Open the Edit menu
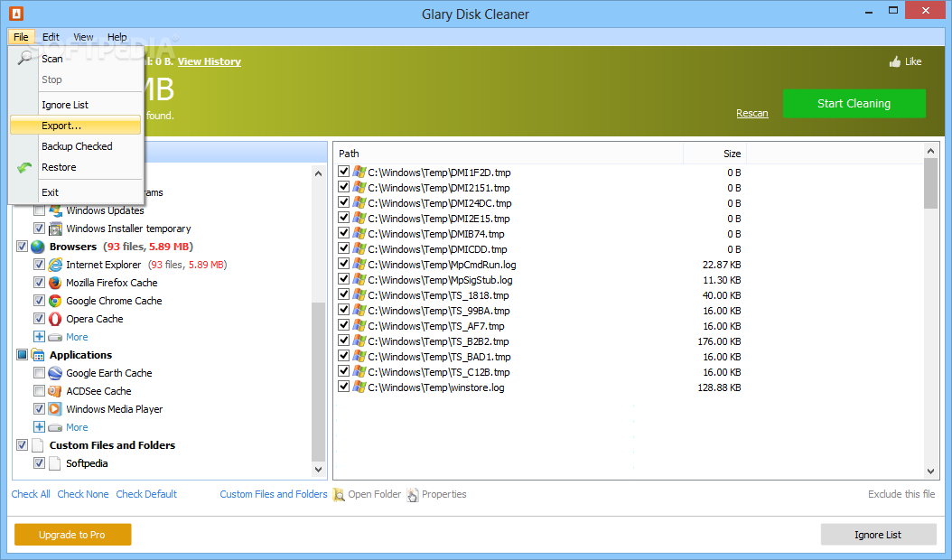The width and height of the screenshot is (952, 560). coord(51,37)
